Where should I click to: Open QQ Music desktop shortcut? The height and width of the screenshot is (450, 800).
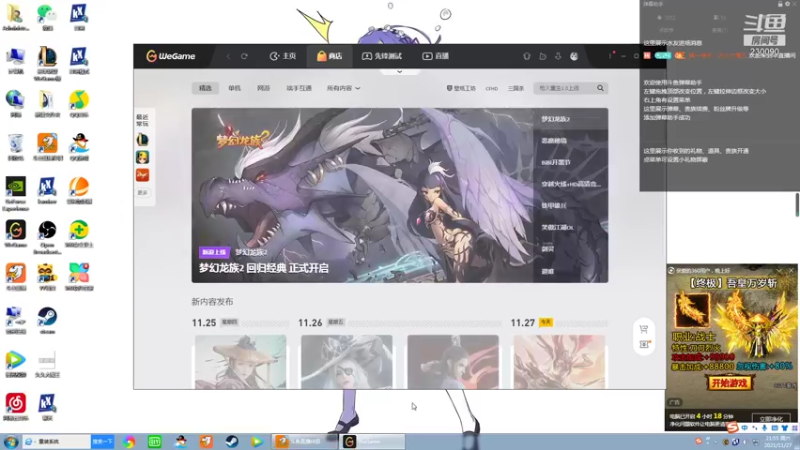79,104
